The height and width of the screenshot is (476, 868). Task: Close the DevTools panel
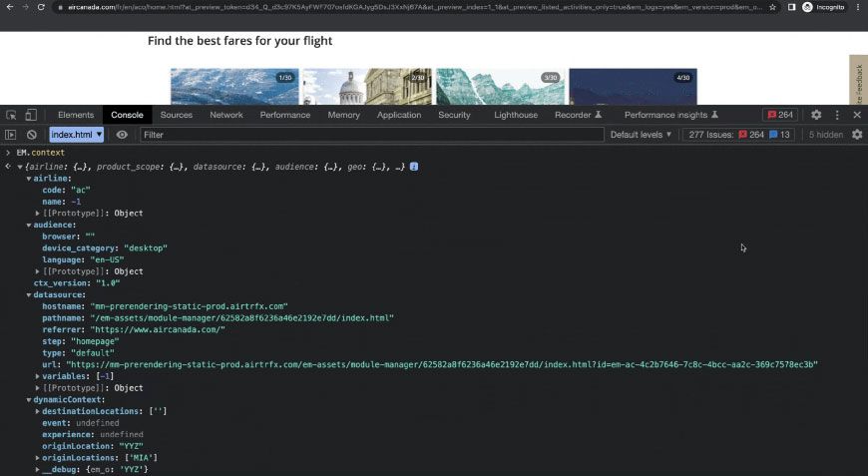(857, 115)
